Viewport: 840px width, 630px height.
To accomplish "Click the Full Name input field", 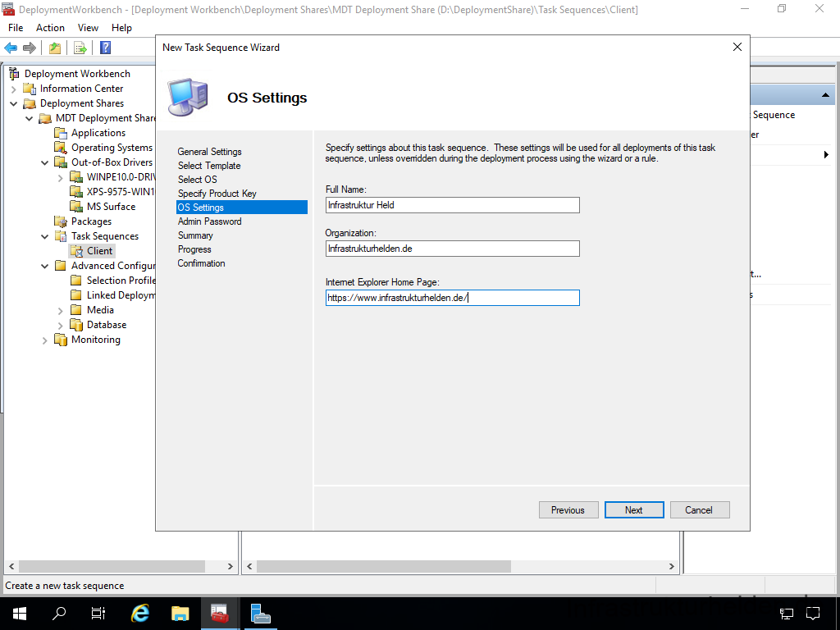I will 452,205.
